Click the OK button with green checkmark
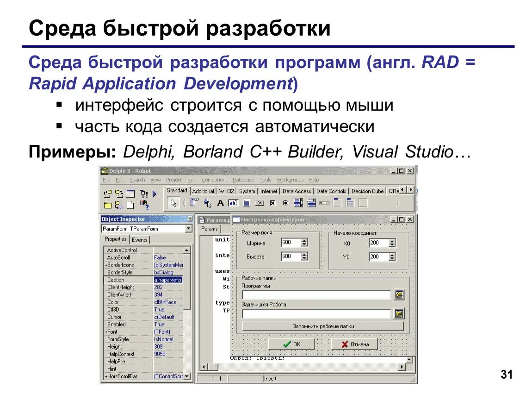Viewport: 532px width, 400px height. 292,344
